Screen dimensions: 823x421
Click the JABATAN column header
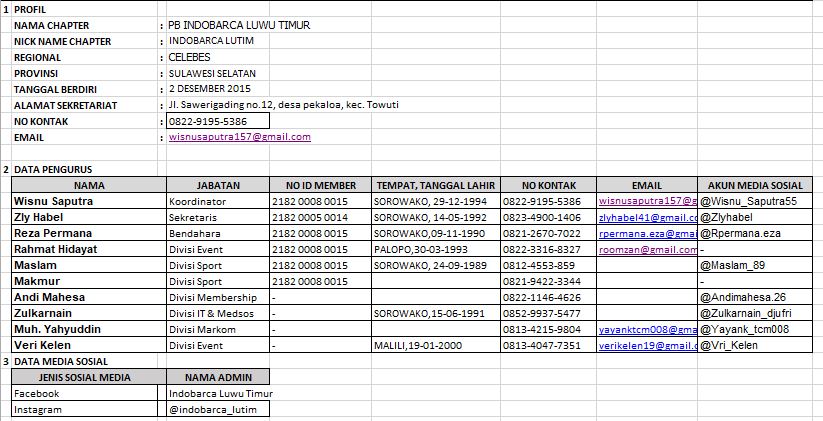218,185
